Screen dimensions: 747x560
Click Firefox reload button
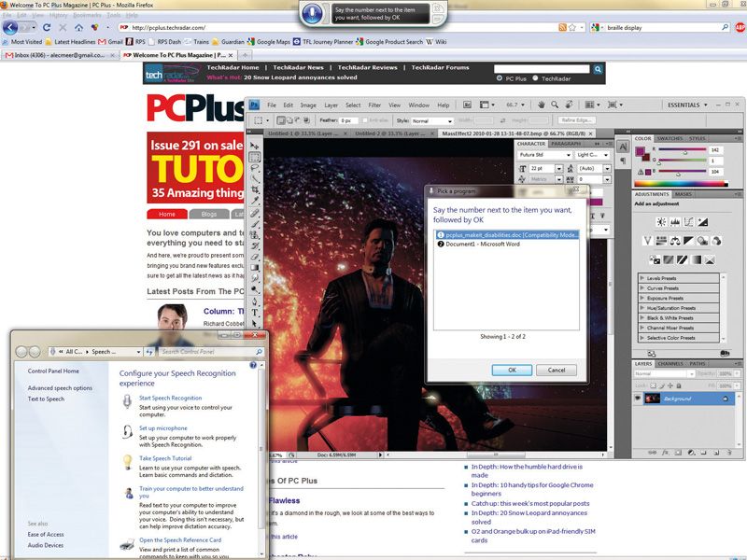[x=47, y=28]
